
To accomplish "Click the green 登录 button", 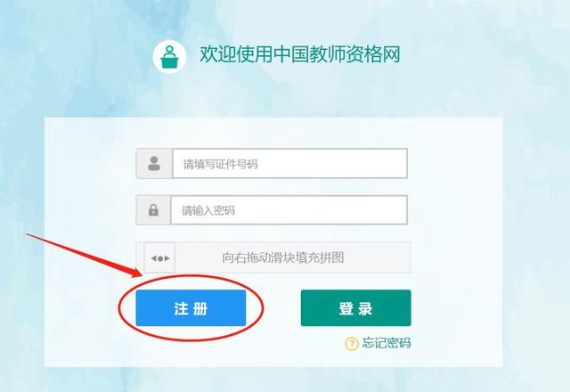I will coord(356,308).
